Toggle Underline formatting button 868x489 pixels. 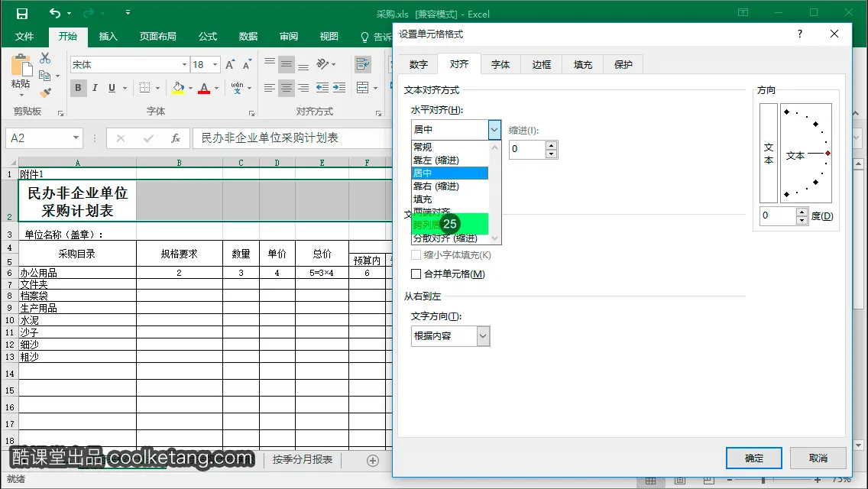tap(112, 88)
